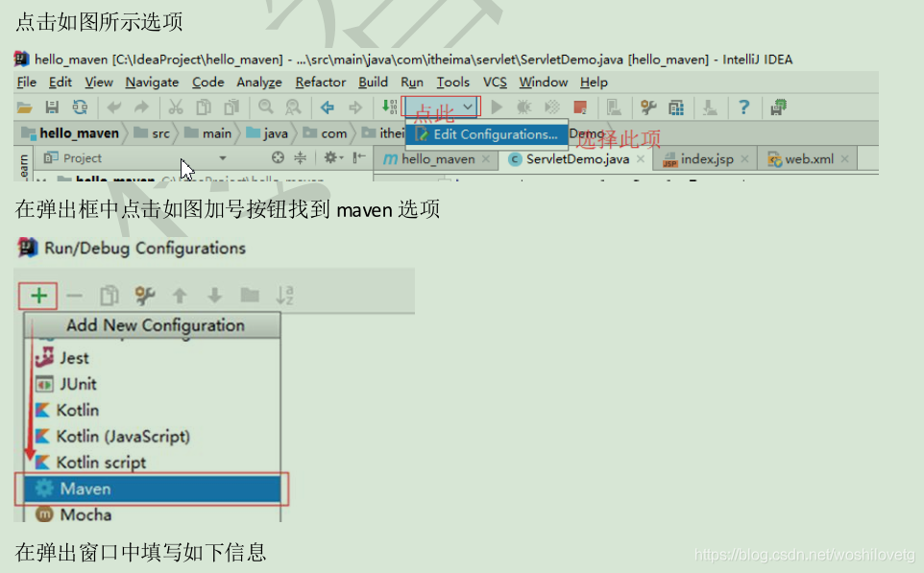Click the Hide Project panel icon
The width and height of the screenshot is (924, 573).
359,157
